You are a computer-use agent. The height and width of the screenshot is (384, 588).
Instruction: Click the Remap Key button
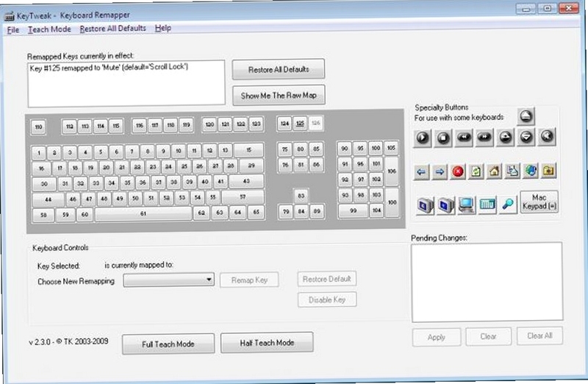tap(249, 280)
